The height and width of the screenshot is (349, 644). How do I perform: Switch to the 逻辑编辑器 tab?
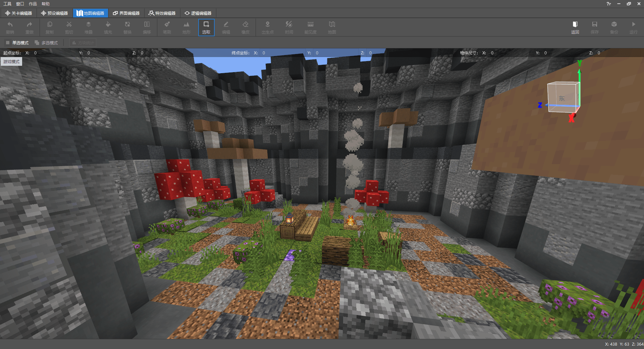click(198, 13)
